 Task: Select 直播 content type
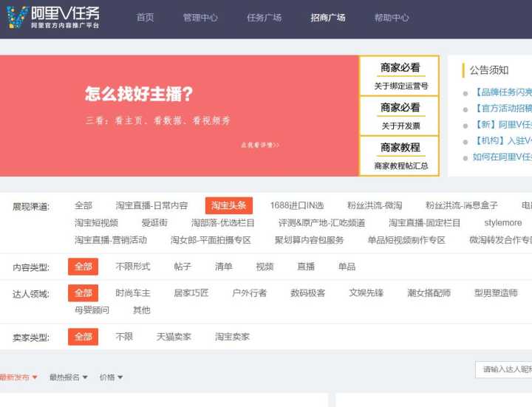point(306,267)
